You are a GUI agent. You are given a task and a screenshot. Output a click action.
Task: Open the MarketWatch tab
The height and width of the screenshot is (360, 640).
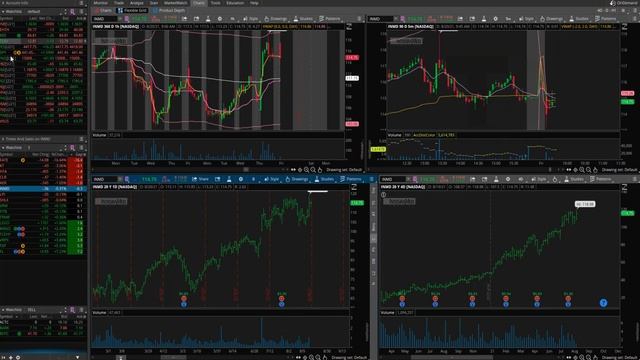pyautogui.click(x=176, y=3)
